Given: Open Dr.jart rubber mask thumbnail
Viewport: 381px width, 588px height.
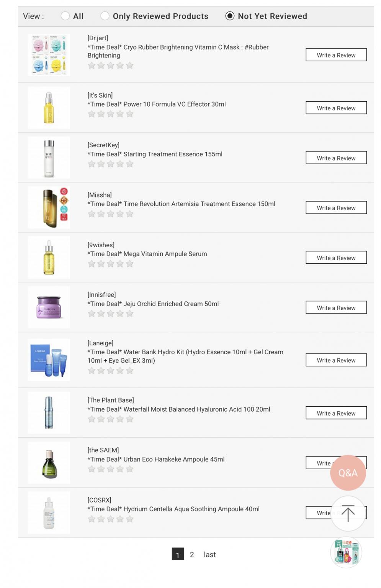Looking at the screenshot, I should pos(49,55).
